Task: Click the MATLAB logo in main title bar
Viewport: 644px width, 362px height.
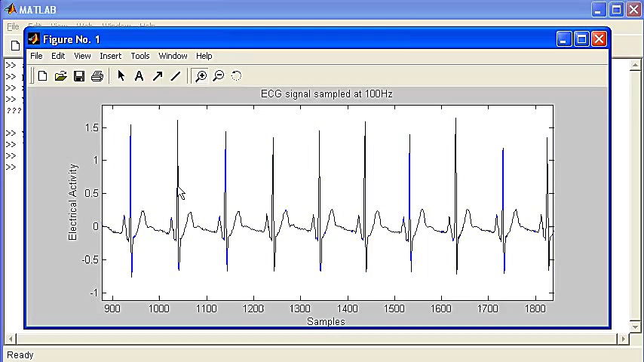Action: [11, 9]
